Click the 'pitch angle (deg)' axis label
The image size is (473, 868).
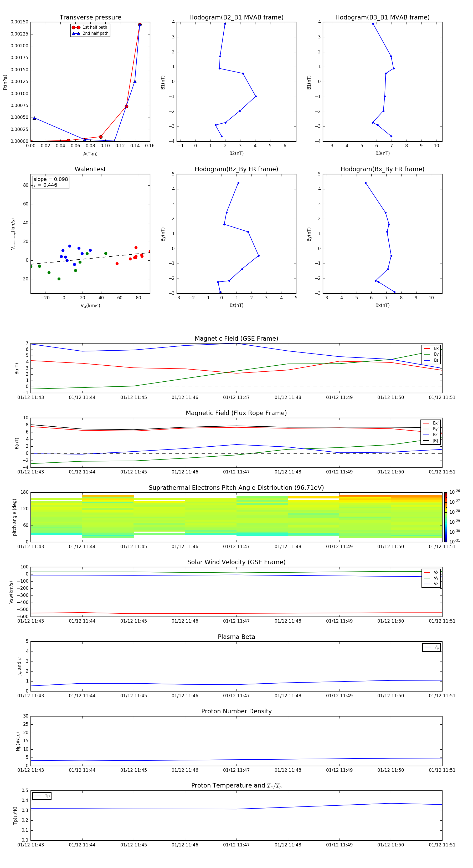14,517
